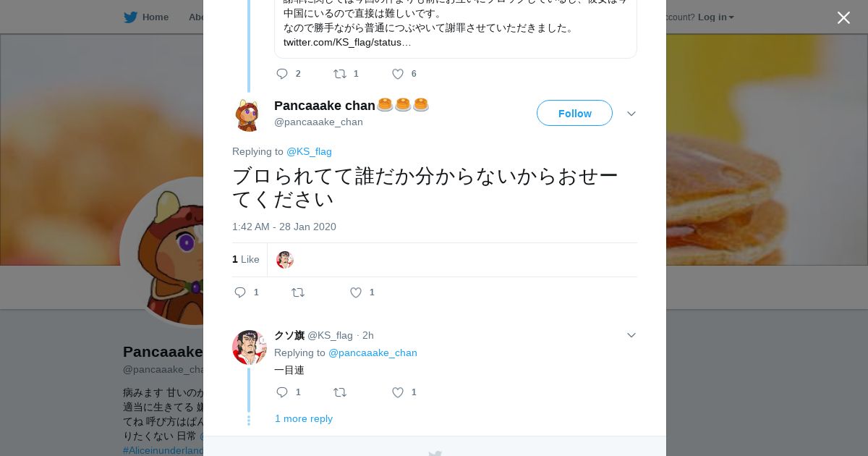Close the tweet overlay with X
Screen dimensions: 868x456
pyautogui.click(x=843, y=17)
